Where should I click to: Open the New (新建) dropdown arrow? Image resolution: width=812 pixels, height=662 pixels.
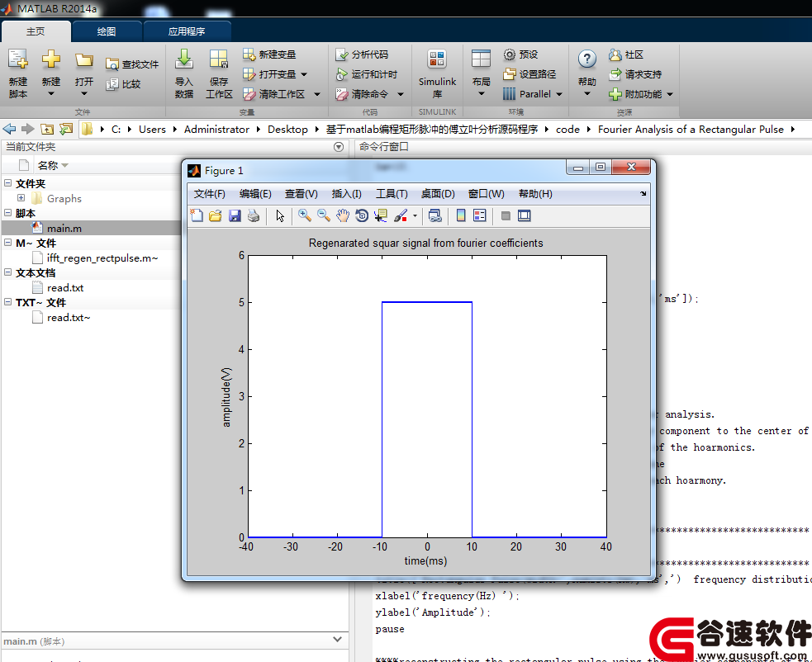pyautogui.click(x=50, y=93)
